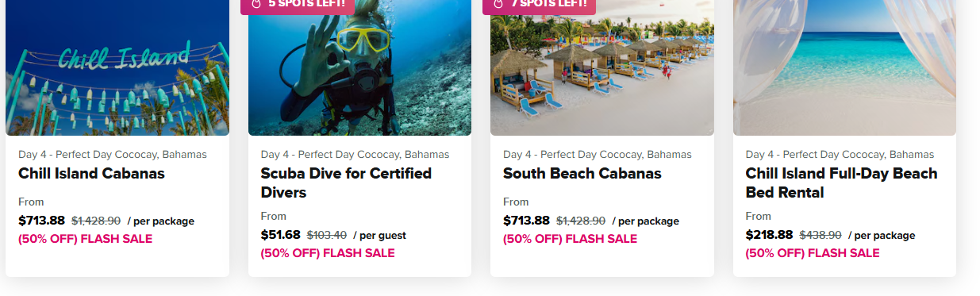This screenshot has height=296, width=980.
Task: Click the $713.88 price on South Beach Cabanas
Action: pos(526,221)
